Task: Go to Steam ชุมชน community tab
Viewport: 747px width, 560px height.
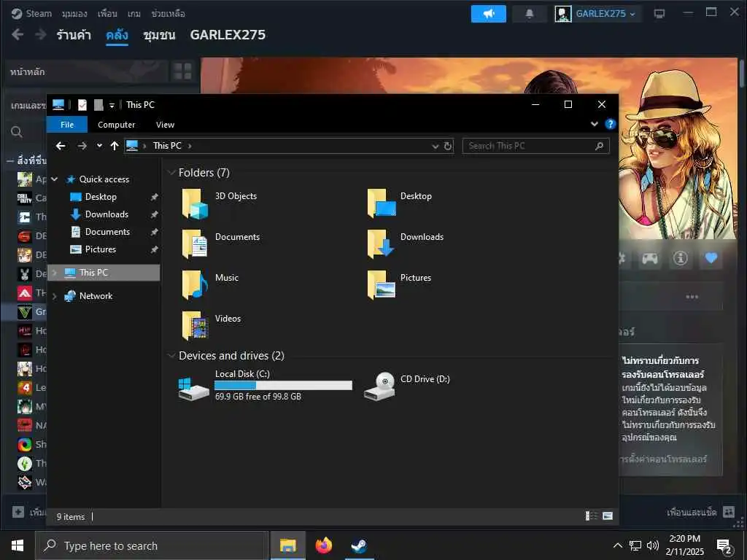Action: (159, 35)
